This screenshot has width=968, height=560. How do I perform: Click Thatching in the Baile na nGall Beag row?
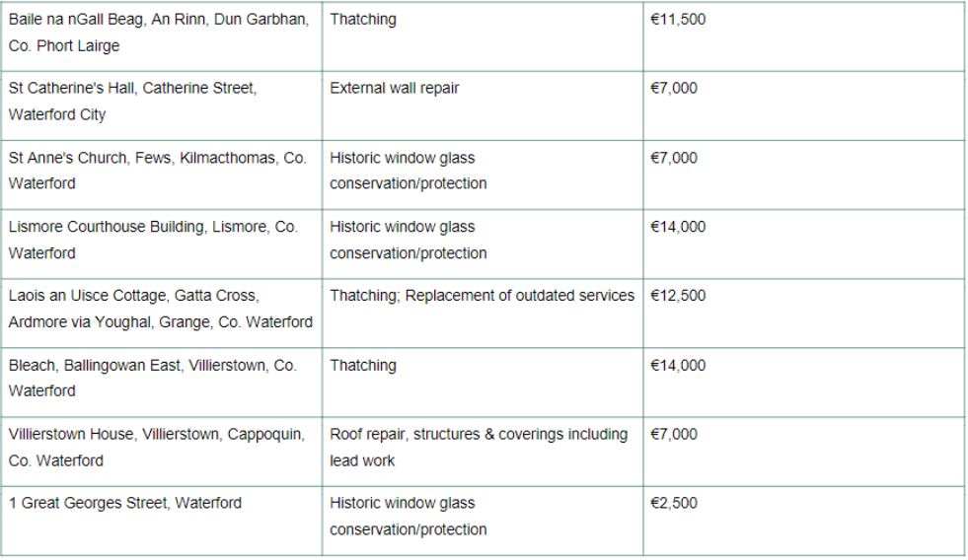tap(363, 20)
